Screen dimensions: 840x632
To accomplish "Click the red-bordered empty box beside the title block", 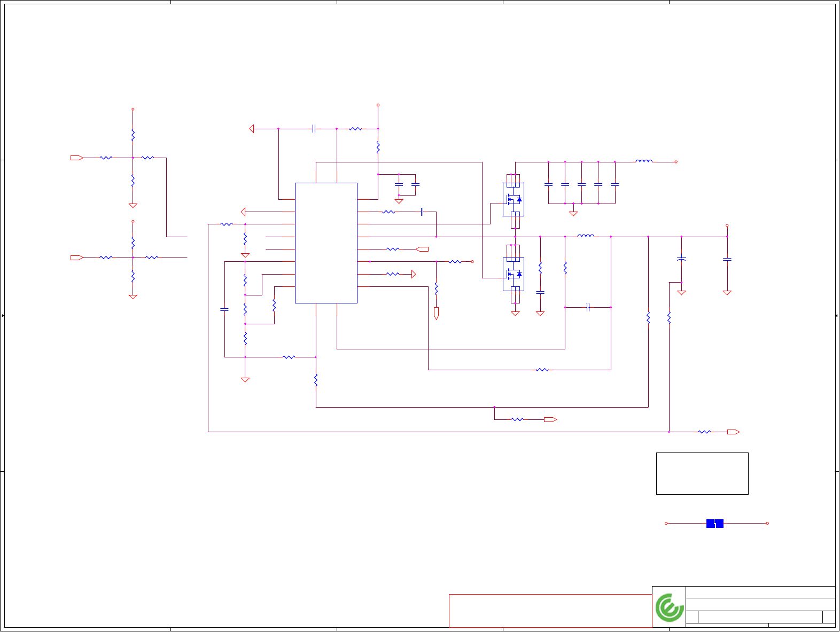I will click(550, 611).
